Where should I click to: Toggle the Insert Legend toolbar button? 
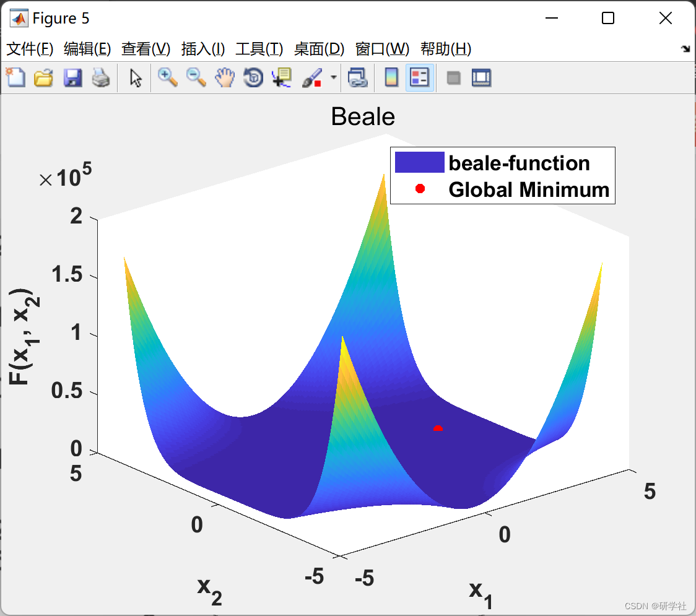tap(419, 77)
